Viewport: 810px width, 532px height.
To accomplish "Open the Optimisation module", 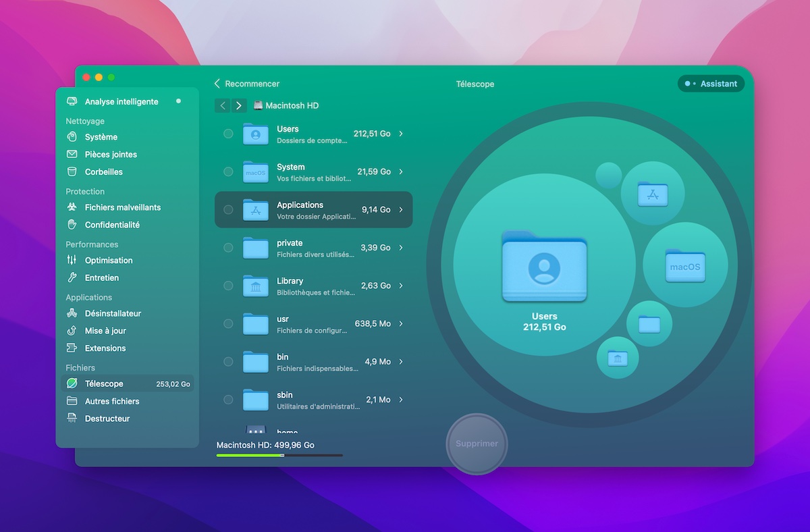I will [x=128, y=260].
